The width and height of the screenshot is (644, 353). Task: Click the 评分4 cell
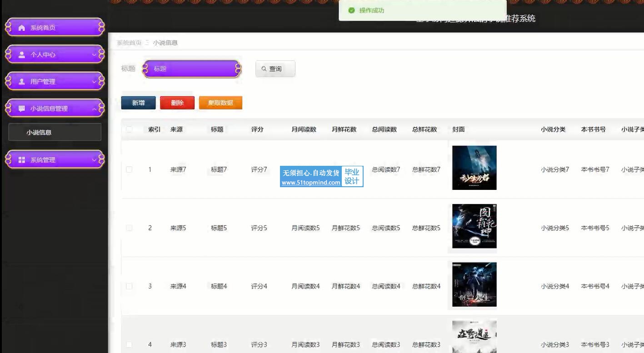259,286
